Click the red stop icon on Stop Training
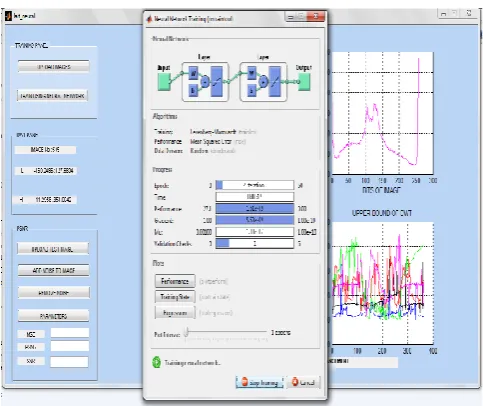483x406 pixels. pos(245,382)
